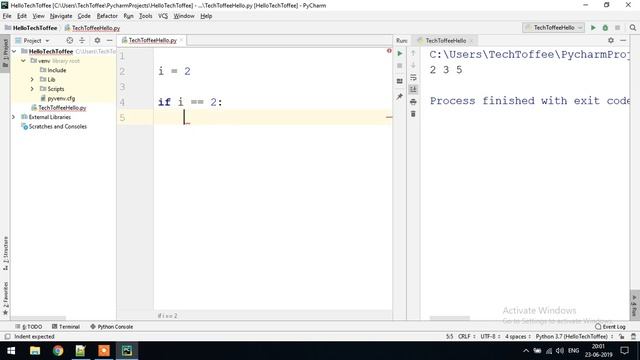Image resolution: width=640 pixels, height=360 pixels.
Task: Expand the Lib folder
Action: 32,80
